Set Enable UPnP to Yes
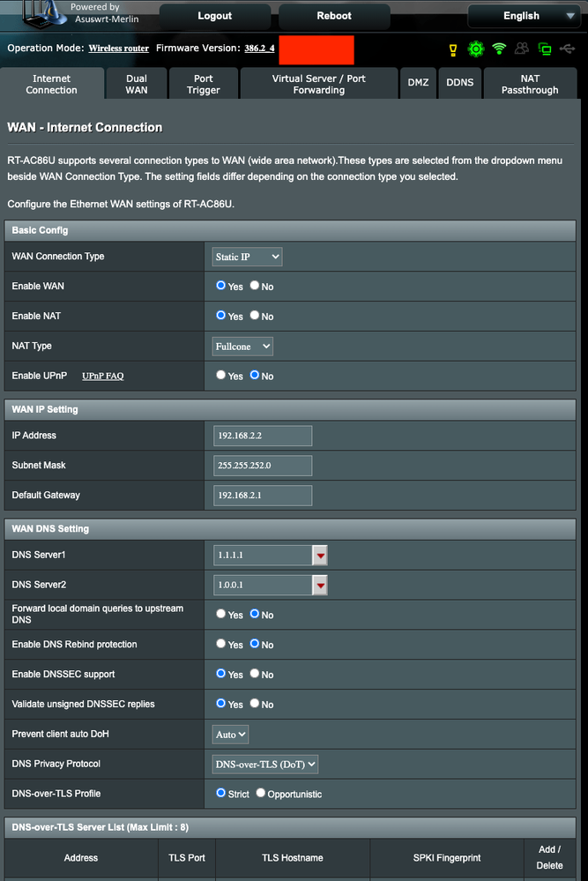 tap(221, 375)
